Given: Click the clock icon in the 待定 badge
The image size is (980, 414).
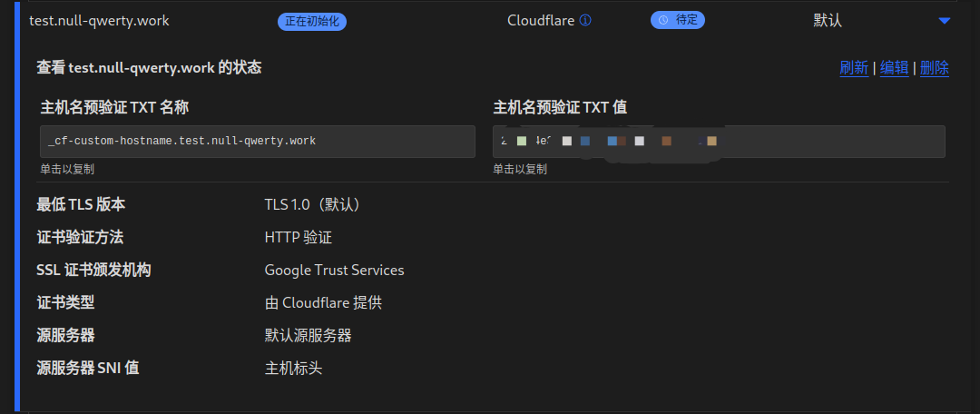Looking at the screenshot, I should click(663, 21).
